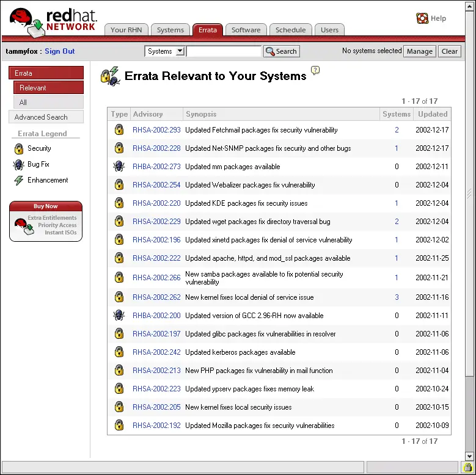Screen dimensions: 476x475
Task: Open the Schedule tab
Action: tap(290, 30)
